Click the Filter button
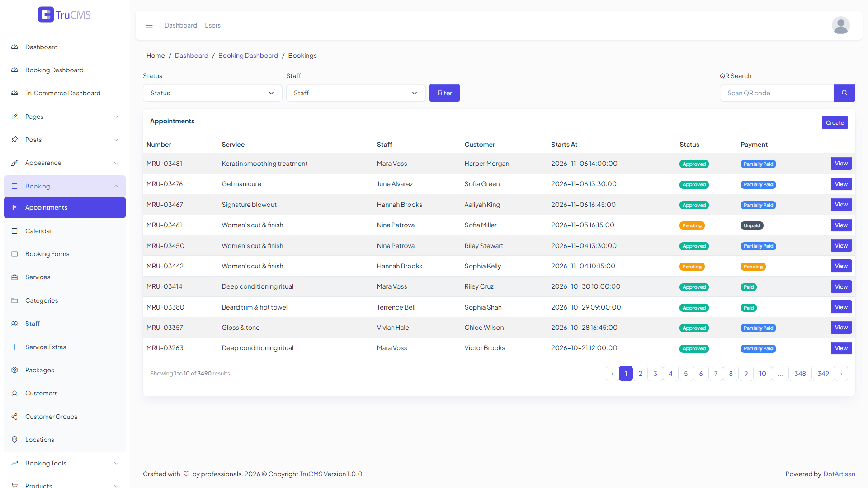This screenshot has height=488, width=868. point(444,93)
